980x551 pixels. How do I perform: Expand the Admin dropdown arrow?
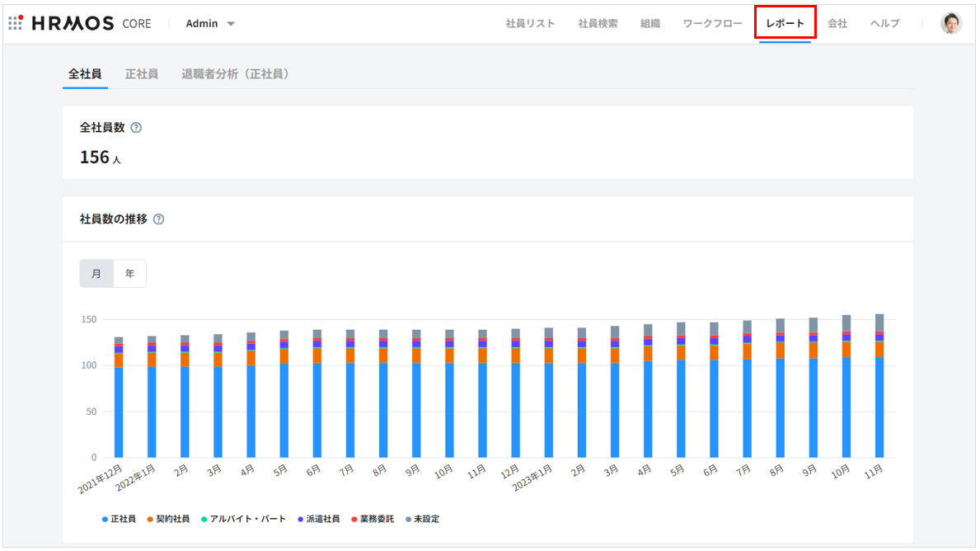pyautogui.click(x=231, y=24)
